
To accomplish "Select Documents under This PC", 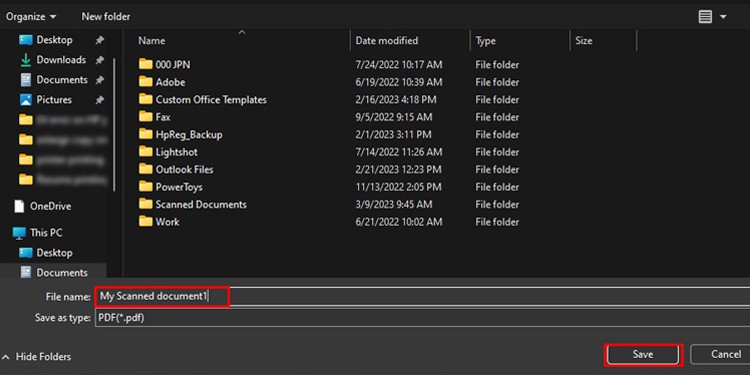I will (x=62, y=273).
